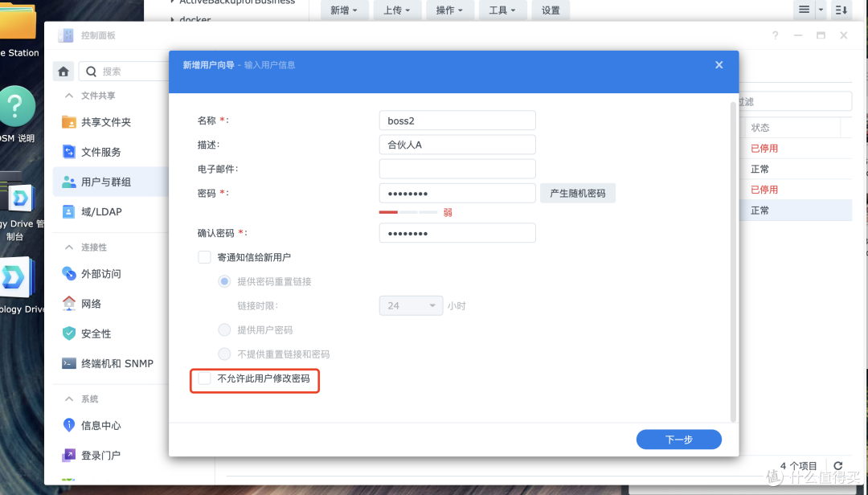Viewport: 868px width, 495px height.
Task: Open External Access (外部访问) icon
Action: pos(68,273)
